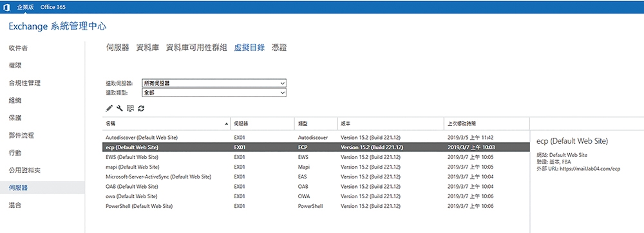Select ecp (Default Web Site) row

tap(316, 147)
